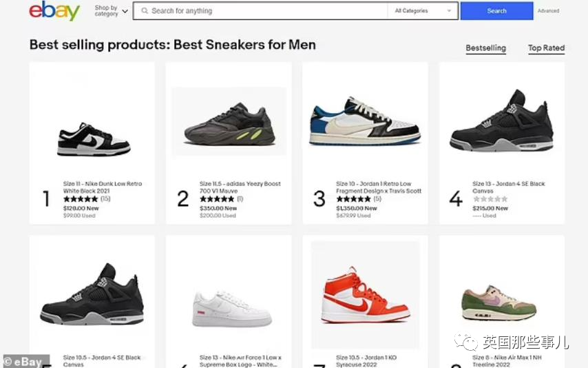Open the Yeezy Boost 700 V1 Mauve image

pos(229,123)
